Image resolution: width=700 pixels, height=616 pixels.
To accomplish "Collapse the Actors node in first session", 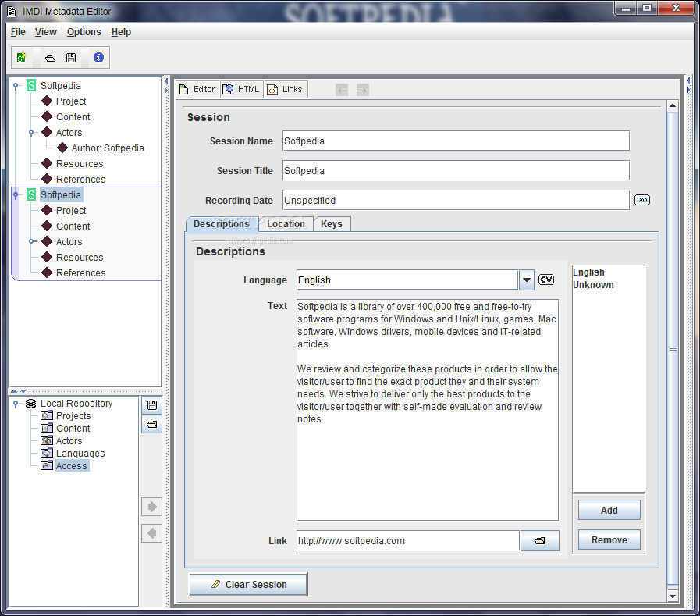I will 31,133.
